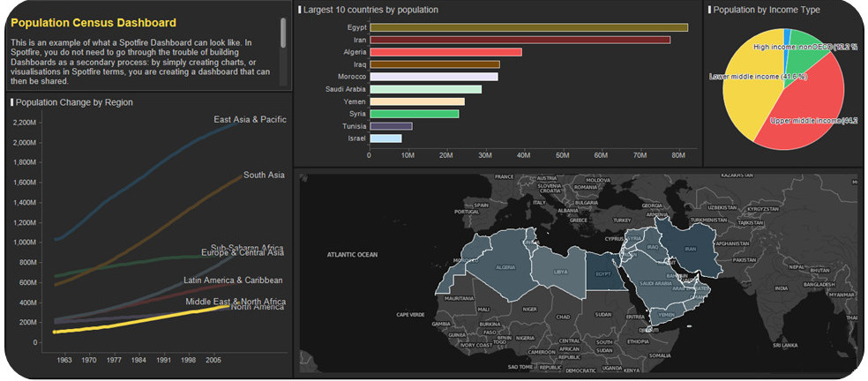Select the East Asia & Pacific line label
Screen dimensions: 868x381
pos(250,119)
